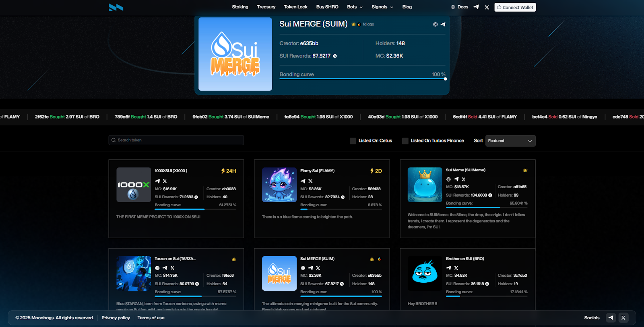Open Telegram link in top navigation bar
This screenshot has height=327, width=644.
coord(476,7)
